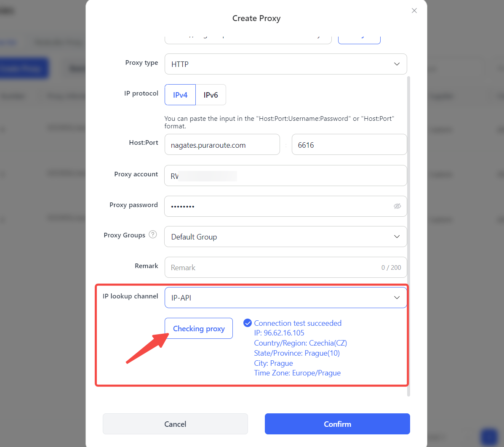Click the Checking proxy button
This screenshot has height=447, width=504.
(199, 328)
